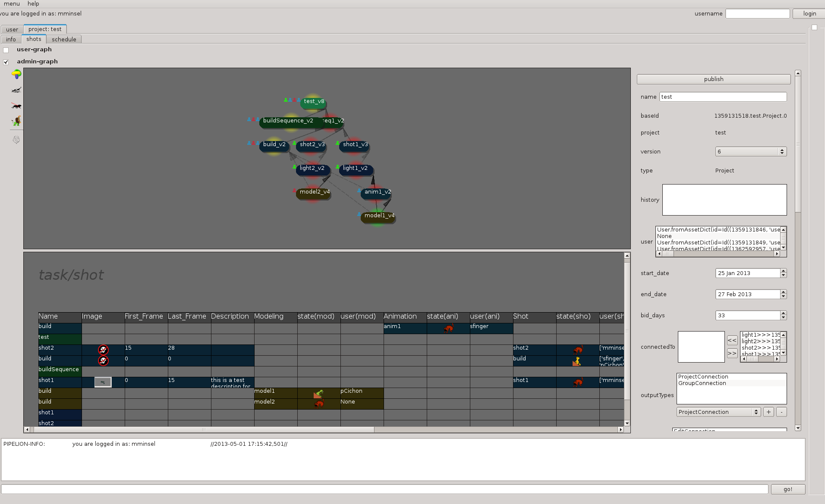The width and height of the screenshot is (825, 504).
Task: Uncheck the admin-graph checkbox
Action: pos(6,62)
